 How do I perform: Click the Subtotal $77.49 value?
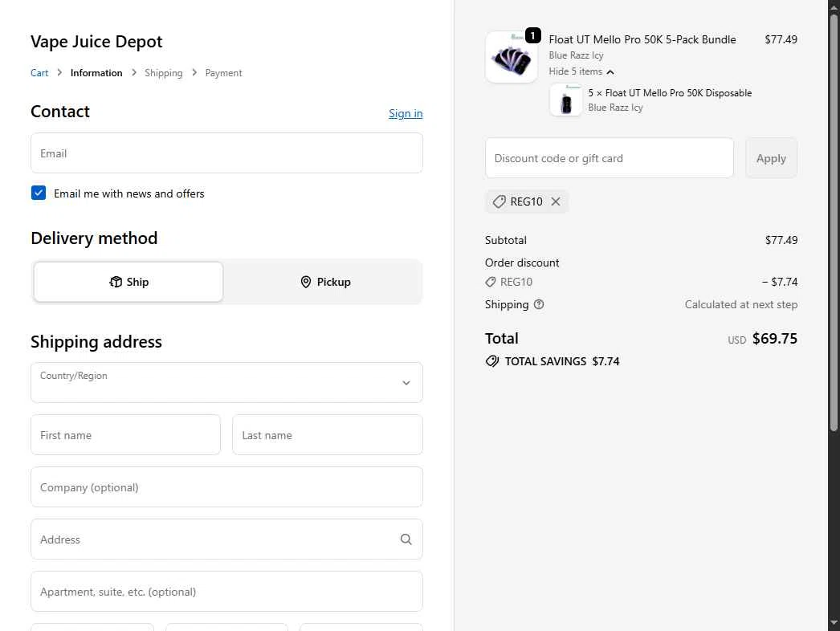[x=781, y=240]
